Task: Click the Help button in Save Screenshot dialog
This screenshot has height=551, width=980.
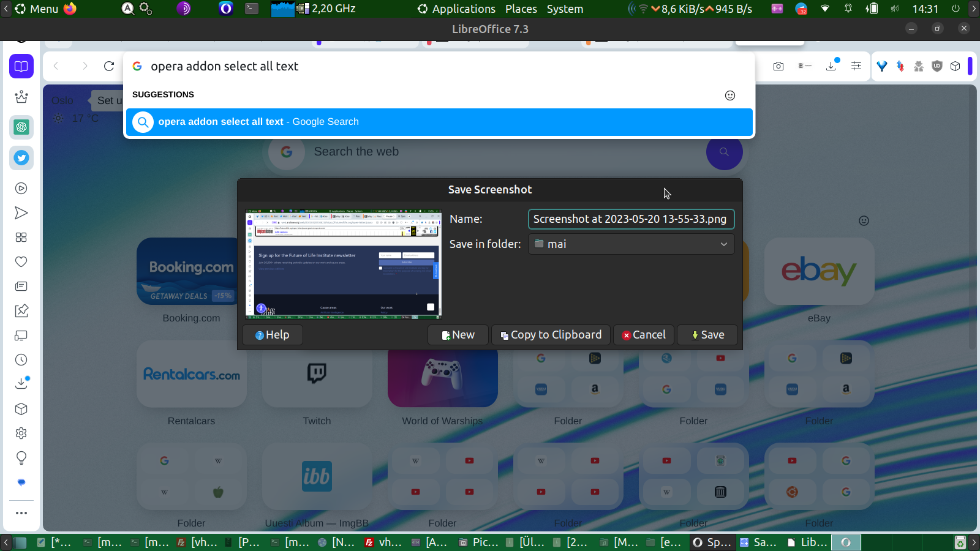Action: pyautogui.click(x=273, y=335)
